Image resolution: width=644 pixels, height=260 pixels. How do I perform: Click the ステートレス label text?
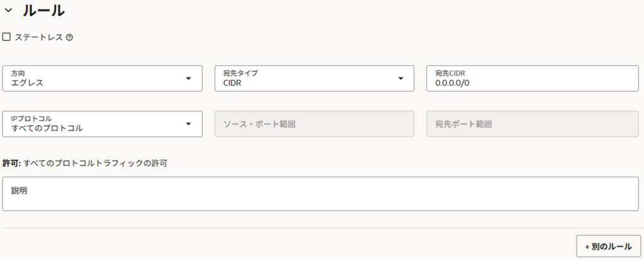[38, 37]
